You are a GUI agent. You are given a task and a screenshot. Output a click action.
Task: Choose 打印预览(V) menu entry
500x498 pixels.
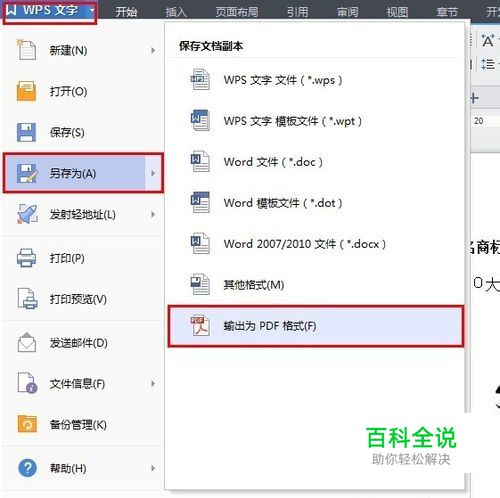83,299
